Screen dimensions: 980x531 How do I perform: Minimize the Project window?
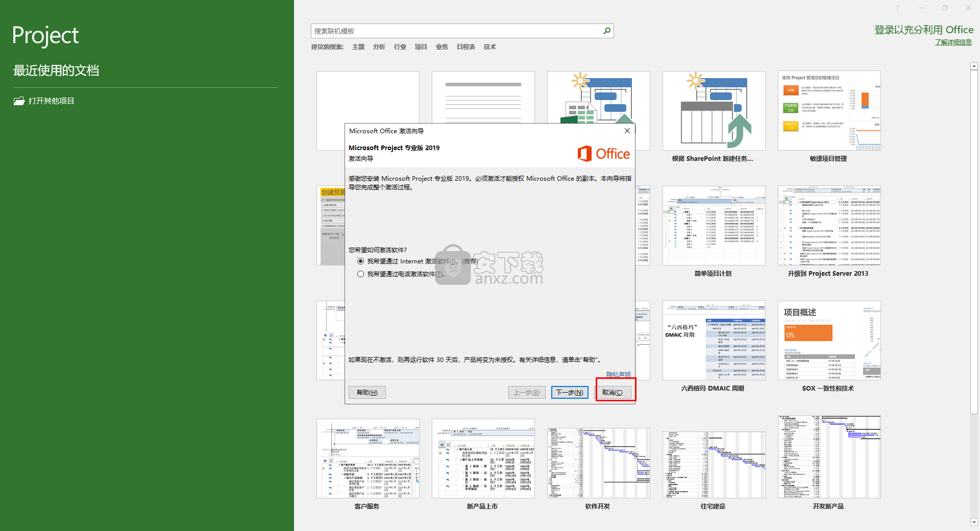[x=921, y=8]
